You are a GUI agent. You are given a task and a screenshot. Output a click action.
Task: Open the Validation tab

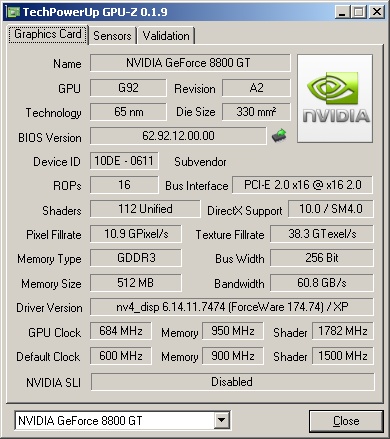(x=166, y=36)
